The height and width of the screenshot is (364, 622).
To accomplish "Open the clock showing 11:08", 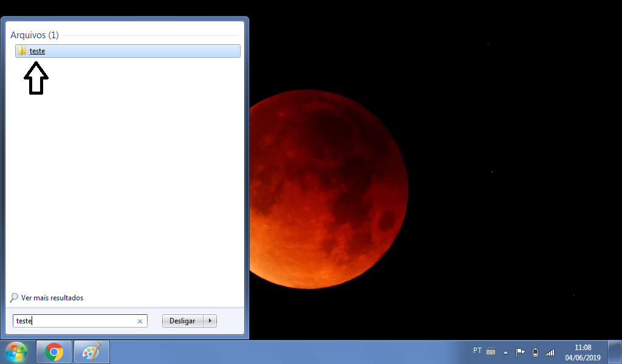I will click(583, 352).
